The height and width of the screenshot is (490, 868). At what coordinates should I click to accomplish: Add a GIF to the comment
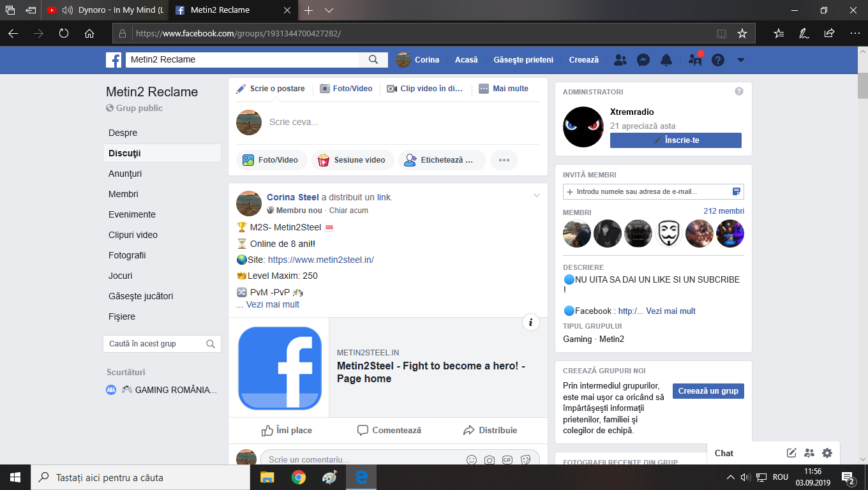coord(507,459)
